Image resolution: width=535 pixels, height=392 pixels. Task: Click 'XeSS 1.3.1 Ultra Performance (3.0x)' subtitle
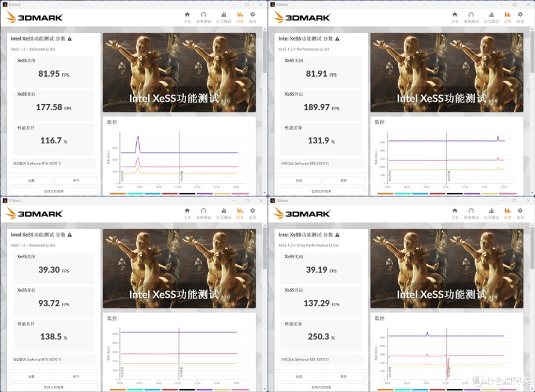pyautogui.click(x=309, y=245)
